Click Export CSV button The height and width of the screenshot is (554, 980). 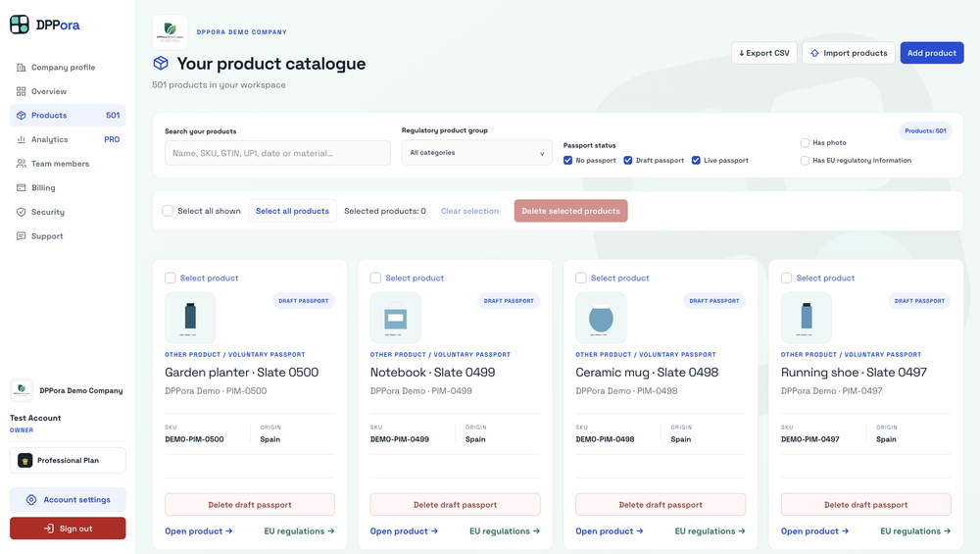763,53
